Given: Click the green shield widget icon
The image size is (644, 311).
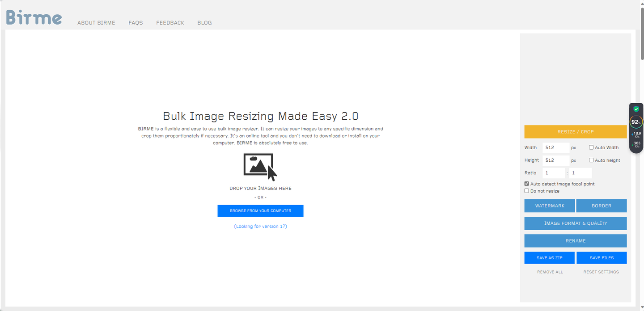Looking at the screenshot, I should (636, 109).
